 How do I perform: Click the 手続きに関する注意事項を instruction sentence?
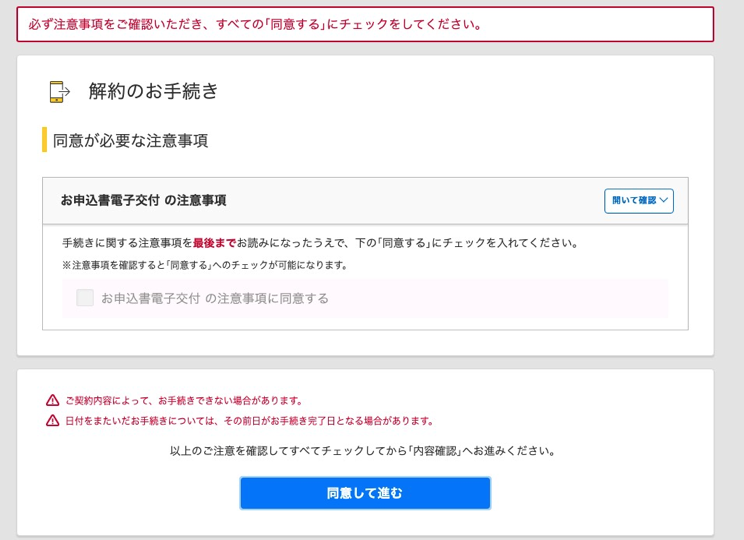click(320, 243)
